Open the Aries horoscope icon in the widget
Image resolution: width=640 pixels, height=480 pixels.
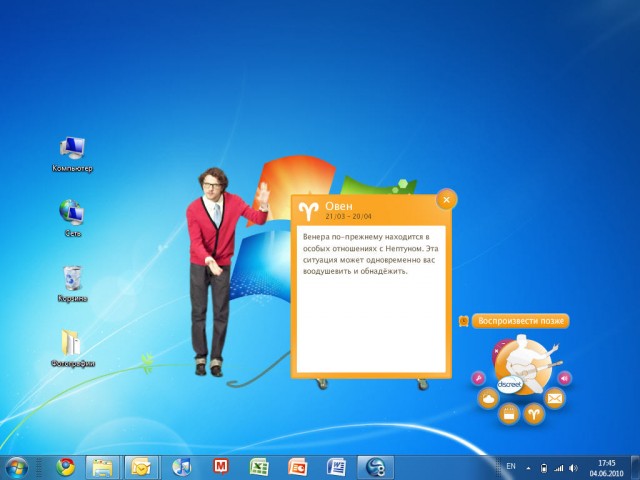[534, 414]
